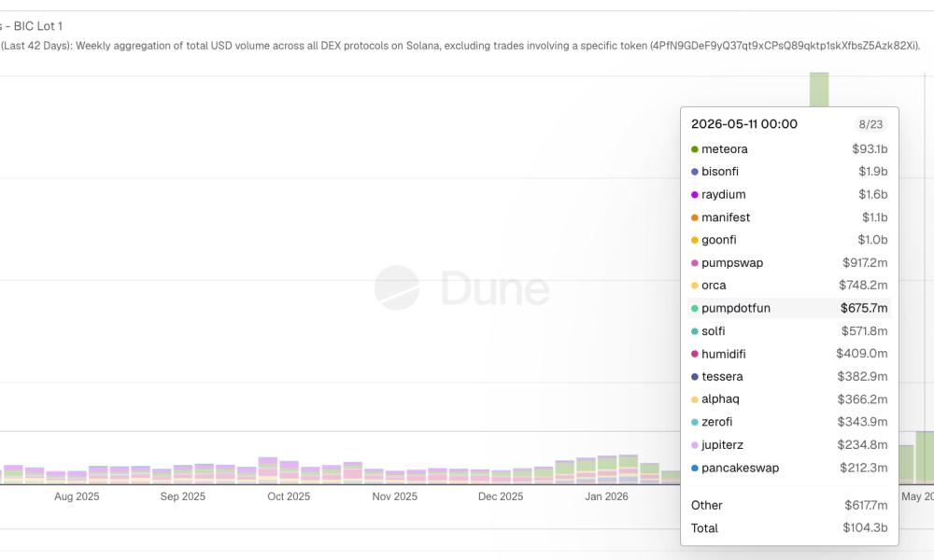Click the 2026-05-11 00:00 tooltip header
The image size is (934, 560).
click(x=744, y=124)
